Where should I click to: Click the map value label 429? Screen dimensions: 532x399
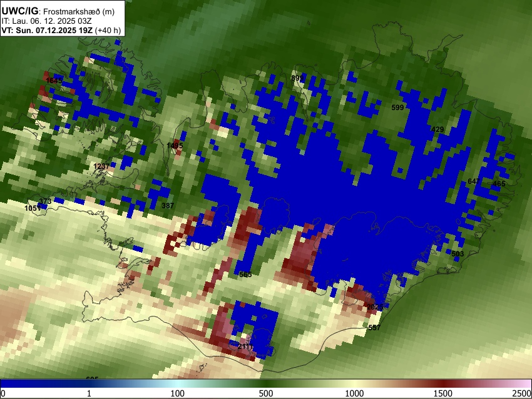(437, 129)
